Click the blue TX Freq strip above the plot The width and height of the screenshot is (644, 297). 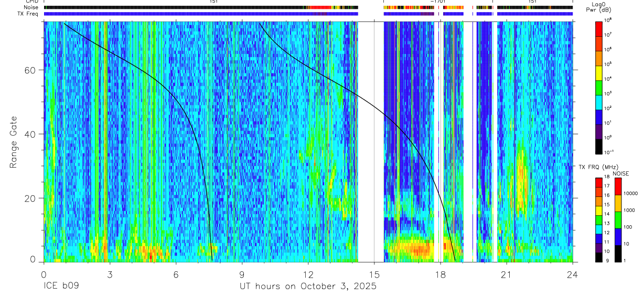pos(201,14)
